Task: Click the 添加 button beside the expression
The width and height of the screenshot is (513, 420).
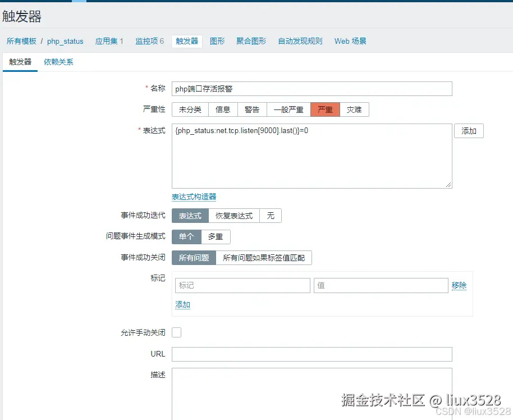Action: (469, 131)
